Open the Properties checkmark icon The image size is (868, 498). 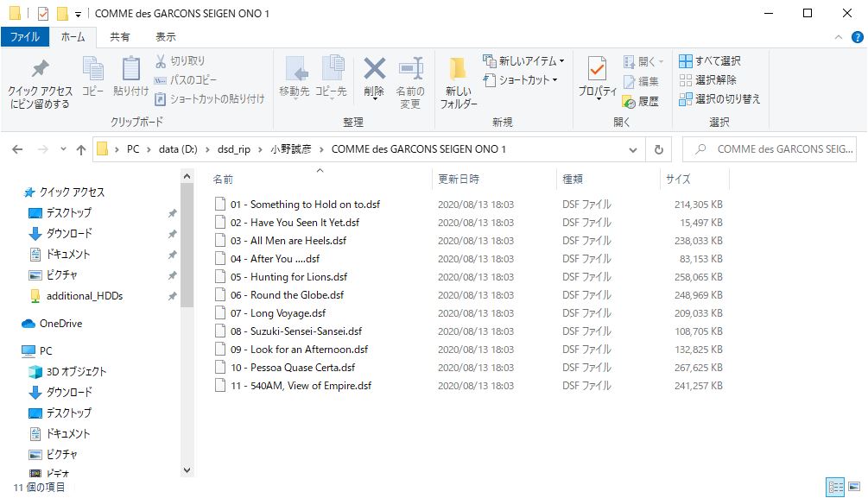click(598, 78)
